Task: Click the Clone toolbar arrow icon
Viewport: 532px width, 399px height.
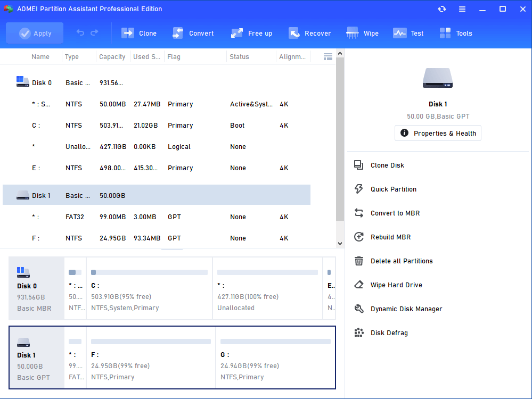Action: pyautogui.click(x=128, y=33)
